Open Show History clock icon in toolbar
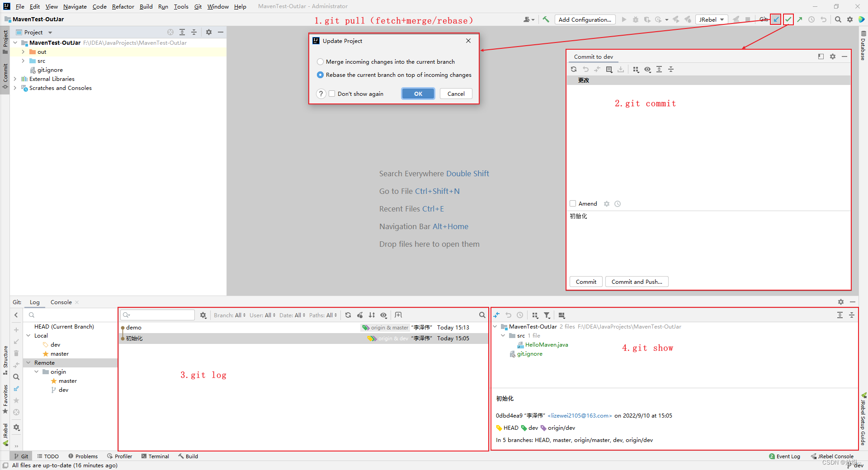 click(x=811, y=19)
